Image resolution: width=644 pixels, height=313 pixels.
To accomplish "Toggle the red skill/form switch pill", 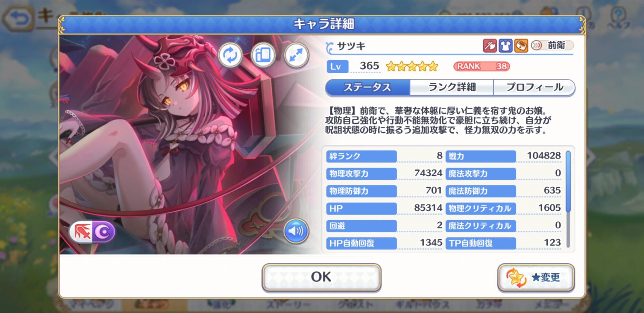I will 82,232.
